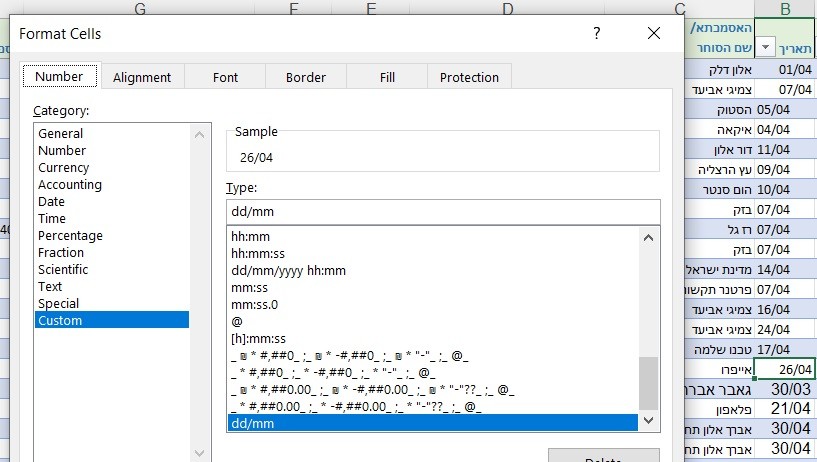Viewport: 817px width, 462px height.
Task: Click the selected spreadsheet cell 26/04
Action: [x=785, y=369]
